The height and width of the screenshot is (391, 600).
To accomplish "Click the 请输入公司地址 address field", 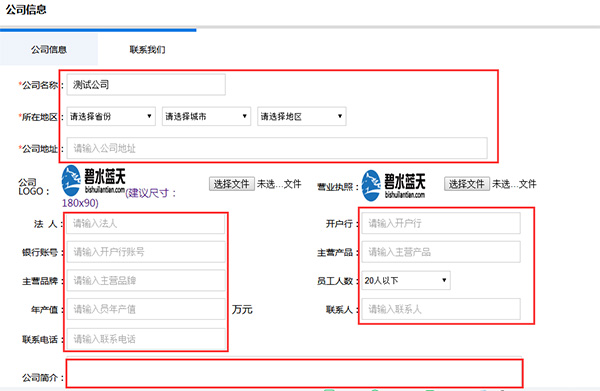I will 277,148.
